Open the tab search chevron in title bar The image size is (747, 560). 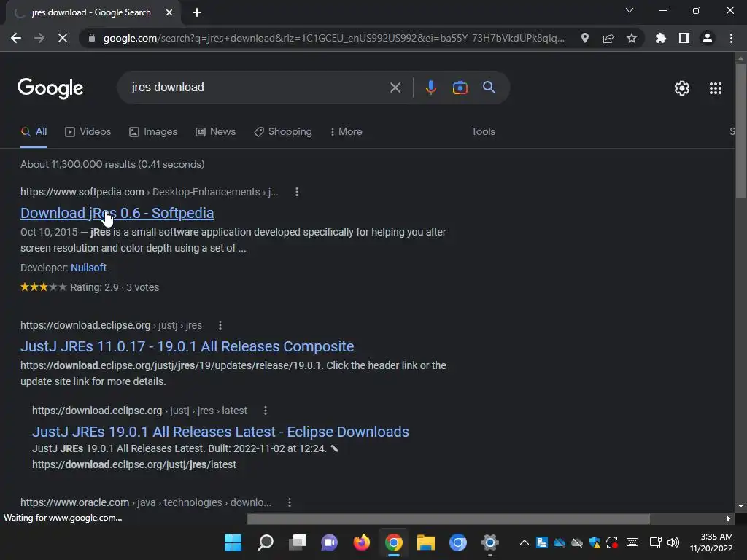point(630,10)
